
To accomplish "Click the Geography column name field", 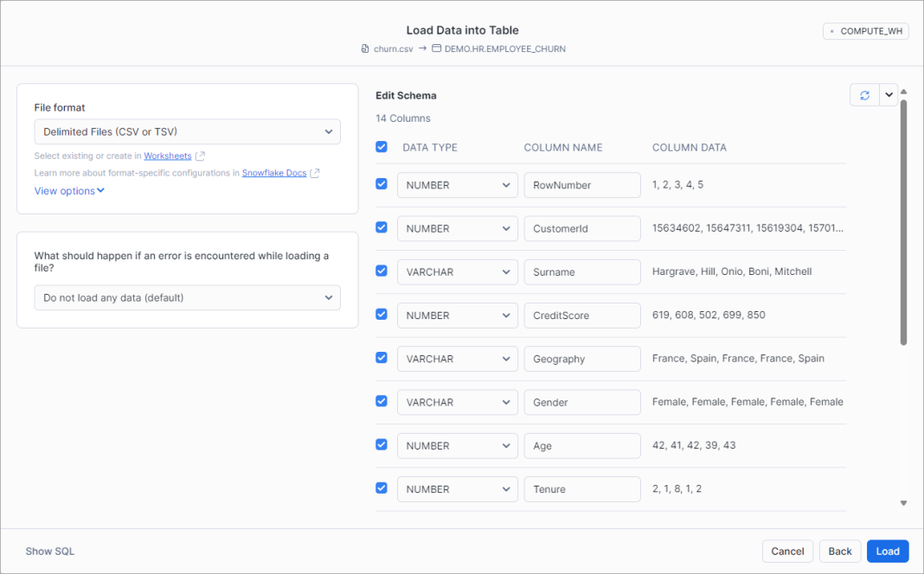I will (581, 359).
